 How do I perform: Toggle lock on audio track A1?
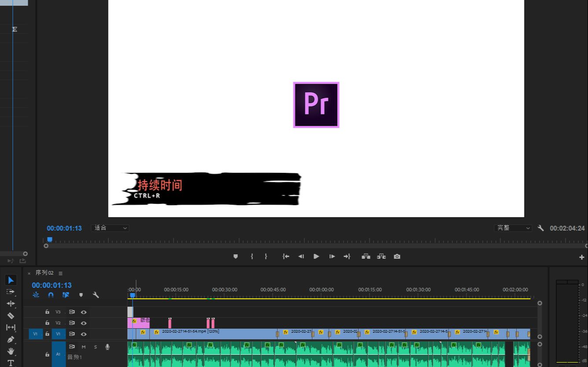(47, 354)
